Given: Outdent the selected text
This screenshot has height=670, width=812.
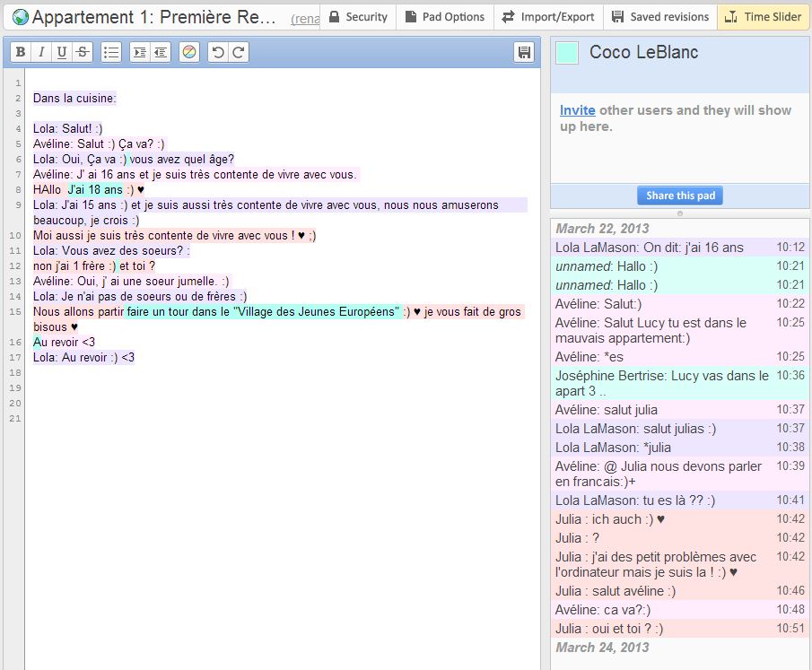Looking at the screenshot, I should [161, 53].
